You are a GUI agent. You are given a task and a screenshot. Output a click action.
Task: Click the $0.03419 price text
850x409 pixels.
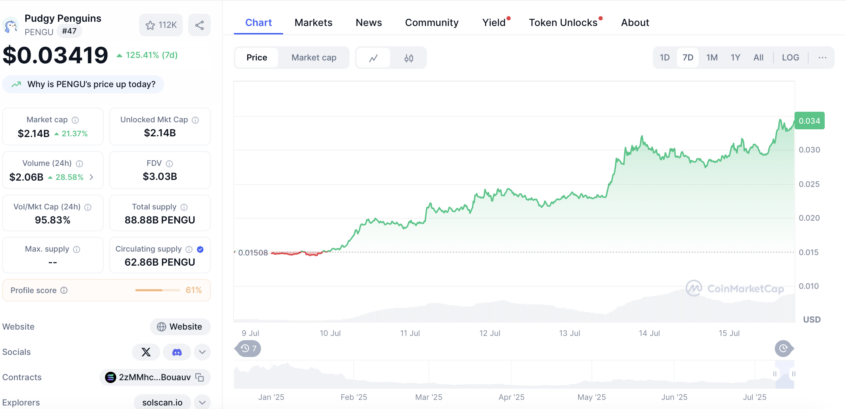(x=55, y=55)
